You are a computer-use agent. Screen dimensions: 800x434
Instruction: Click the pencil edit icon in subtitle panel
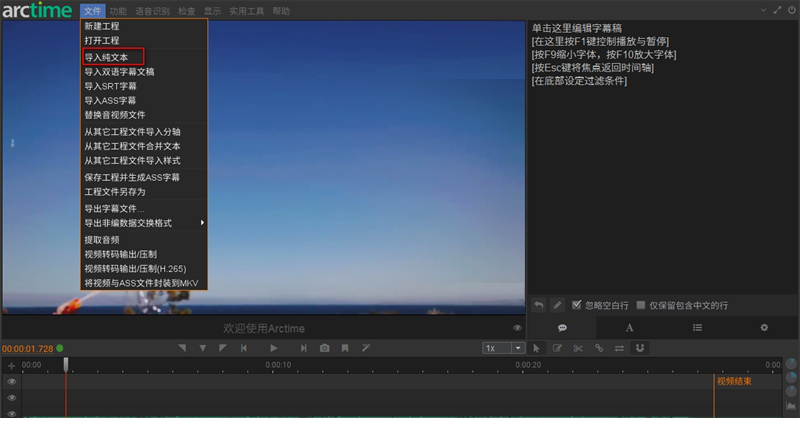557,305
